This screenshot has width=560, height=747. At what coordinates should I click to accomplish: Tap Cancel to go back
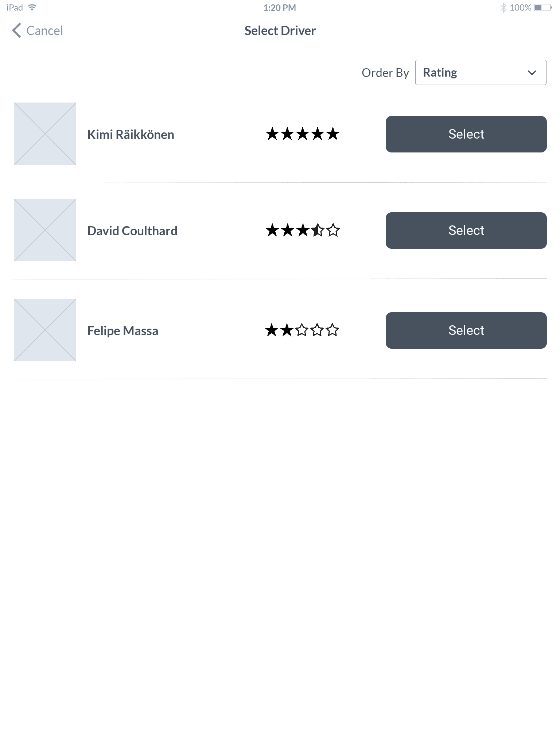44,31
